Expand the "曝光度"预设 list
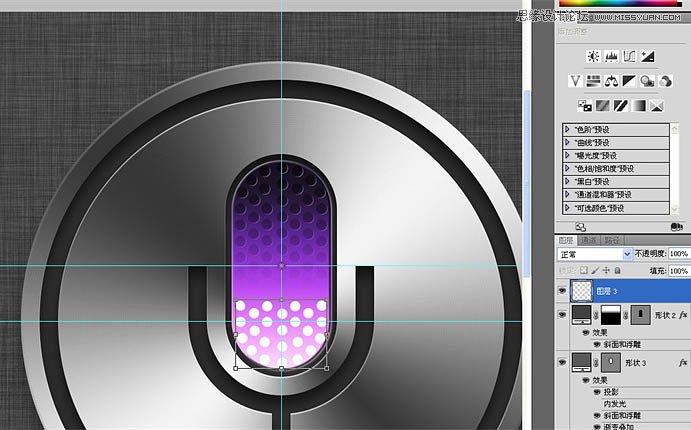Screen dimensions: 691x430 click(x=567, y=156)
